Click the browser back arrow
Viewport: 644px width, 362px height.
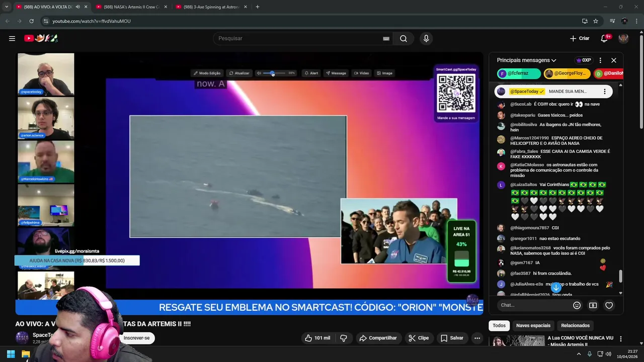7,21
